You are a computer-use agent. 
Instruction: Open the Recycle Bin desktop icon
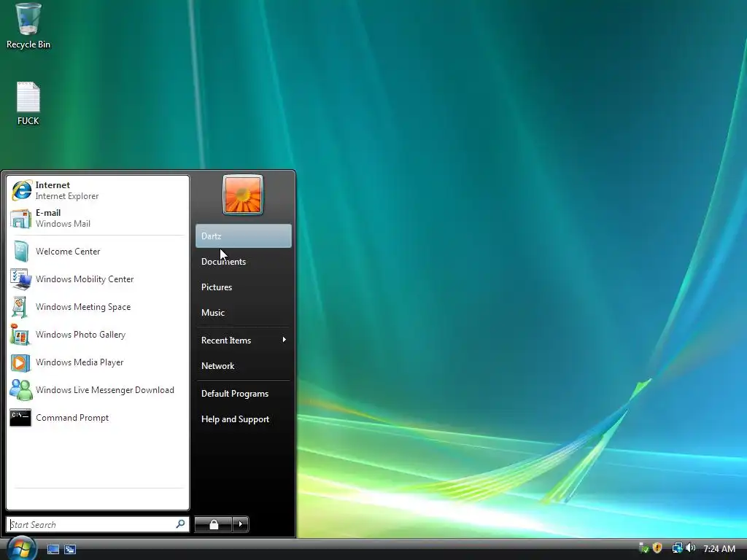[28, 26]
